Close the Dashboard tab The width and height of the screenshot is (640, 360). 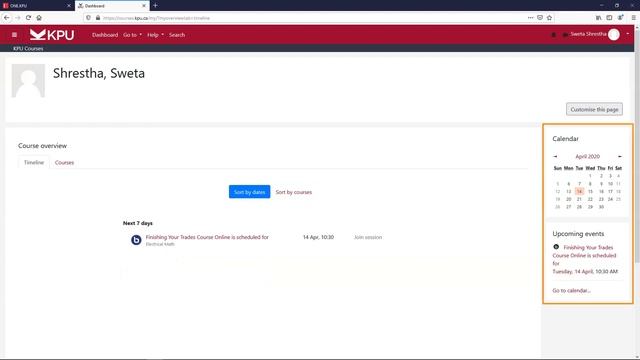[x=144, y=6]
